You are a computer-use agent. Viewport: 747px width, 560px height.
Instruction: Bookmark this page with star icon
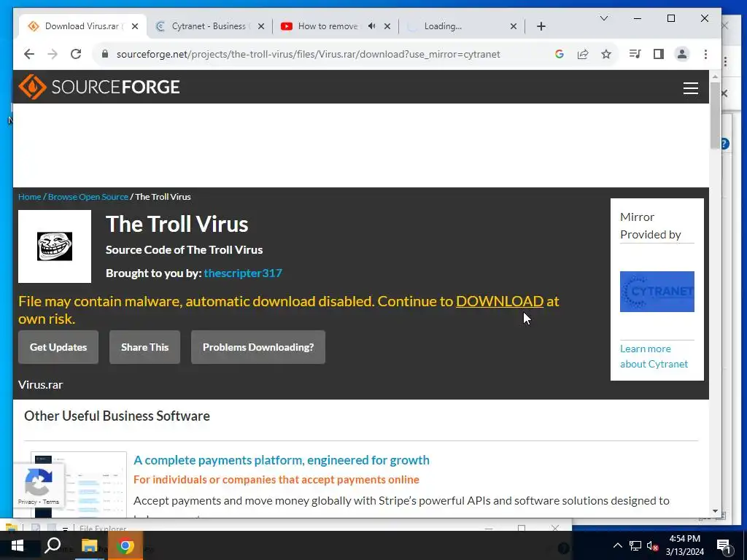click(x=606, y=54)
